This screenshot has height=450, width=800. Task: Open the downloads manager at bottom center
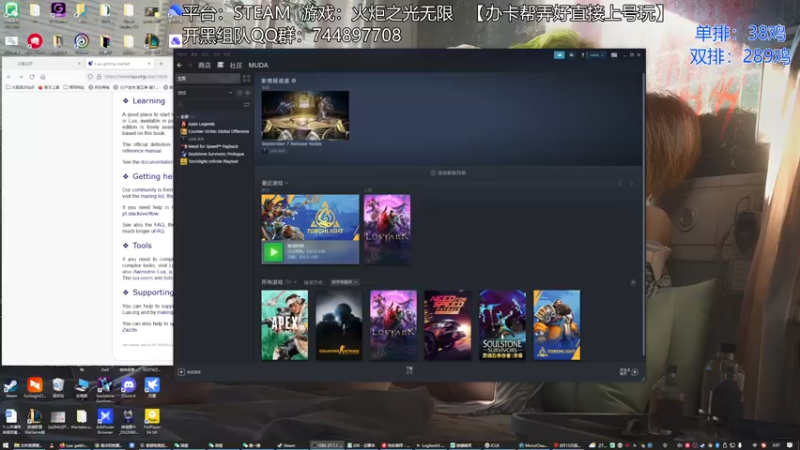tap(409, 370)
